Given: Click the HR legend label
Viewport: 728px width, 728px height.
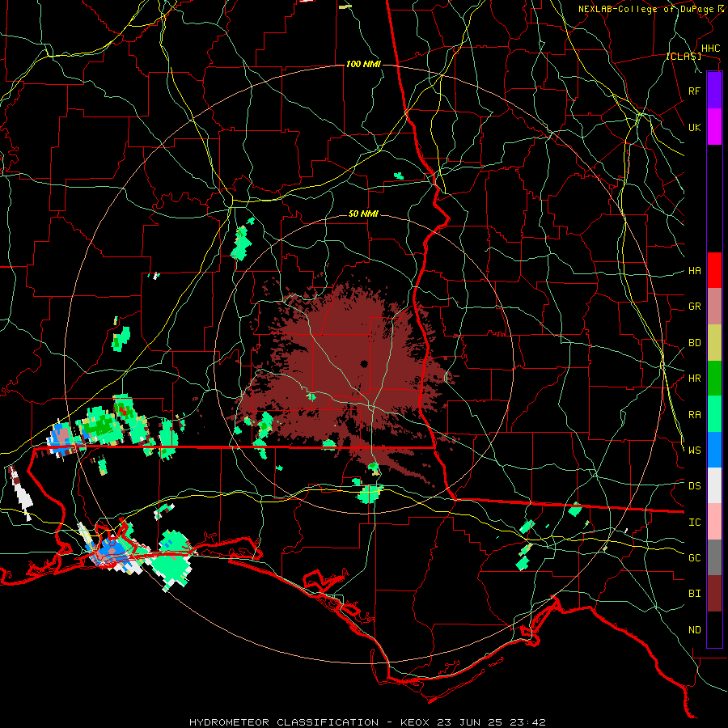Looking at the screenshot, I should [x=694, y=379].
